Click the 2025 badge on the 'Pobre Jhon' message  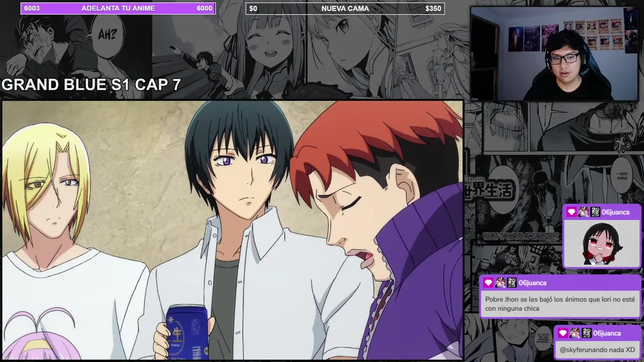pyautogui.click(x=512, y=283)
